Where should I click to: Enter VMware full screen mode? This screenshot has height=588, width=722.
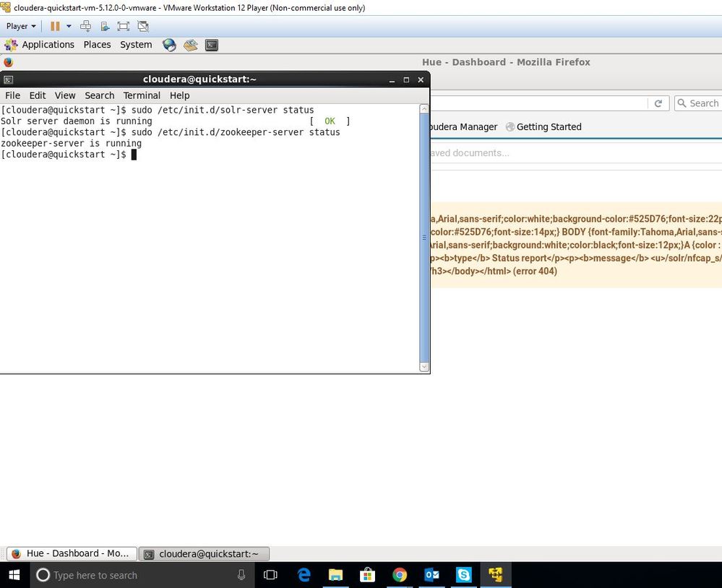tap(124, 26)
